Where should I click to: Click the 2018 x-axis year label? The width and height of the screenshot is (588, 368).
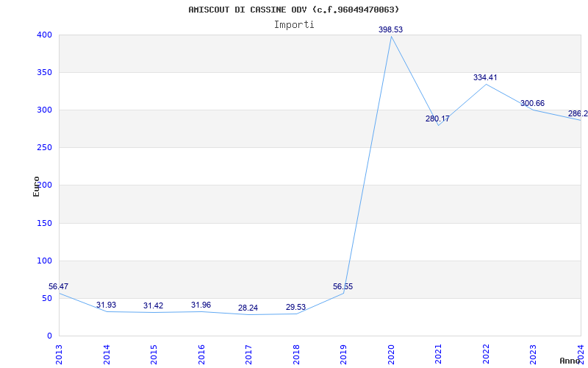click(x=296, y=355)
